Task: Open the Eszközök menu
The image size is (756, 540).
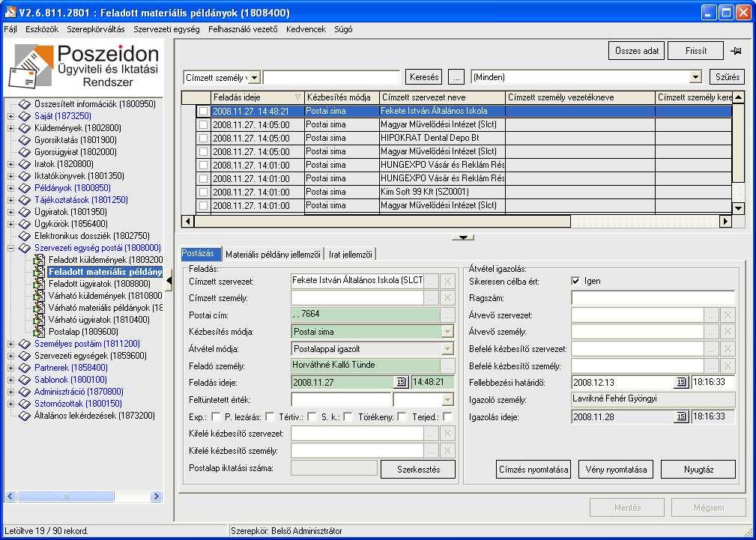Action: (42, 29)
